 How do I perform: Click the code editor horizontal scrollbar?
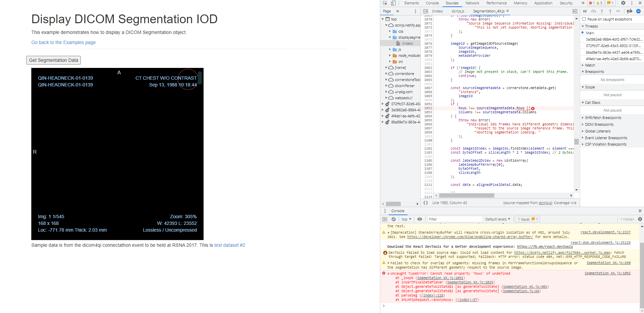pos(467,195)
